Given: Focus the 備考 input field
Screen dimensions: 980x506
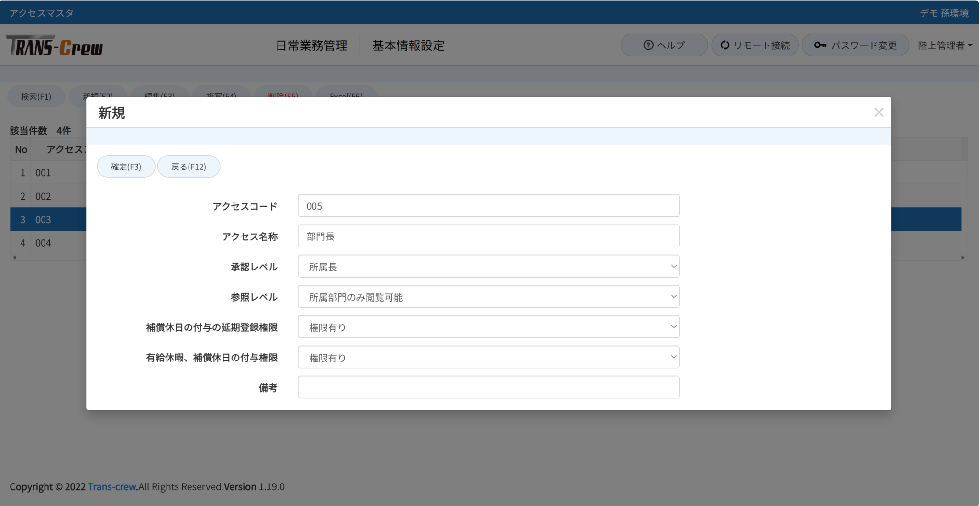Looking at the screenshot, I should [x=488, y=387].
